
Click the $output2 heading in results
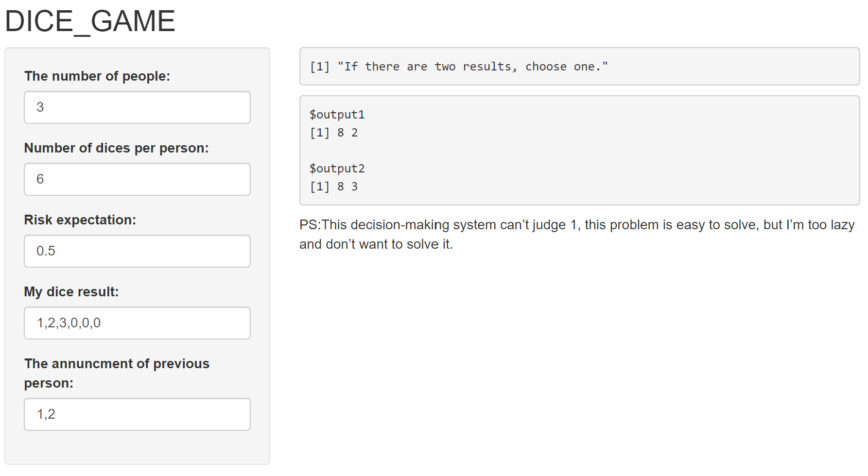[x=337, y=169]
